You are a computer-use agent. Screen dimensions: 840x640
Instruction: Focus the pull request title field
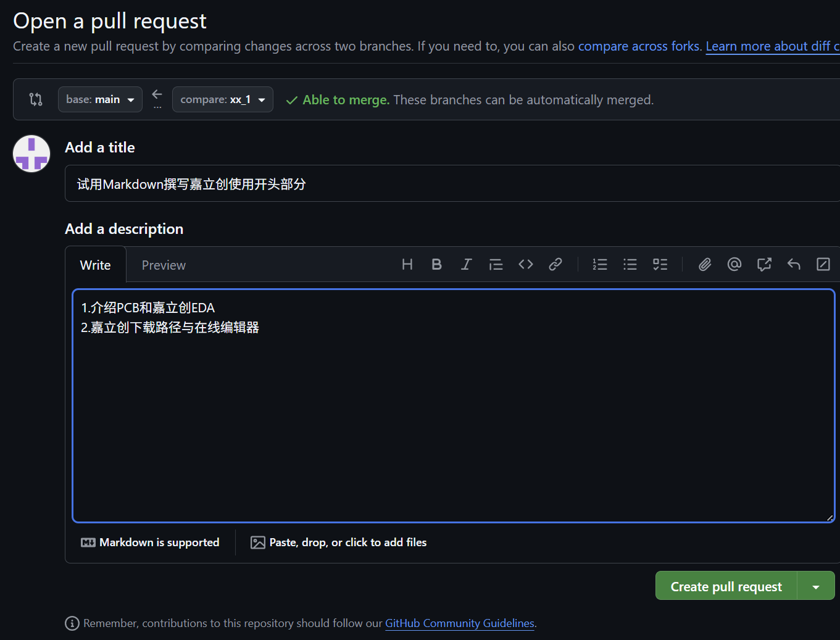[x=452, y=183]
